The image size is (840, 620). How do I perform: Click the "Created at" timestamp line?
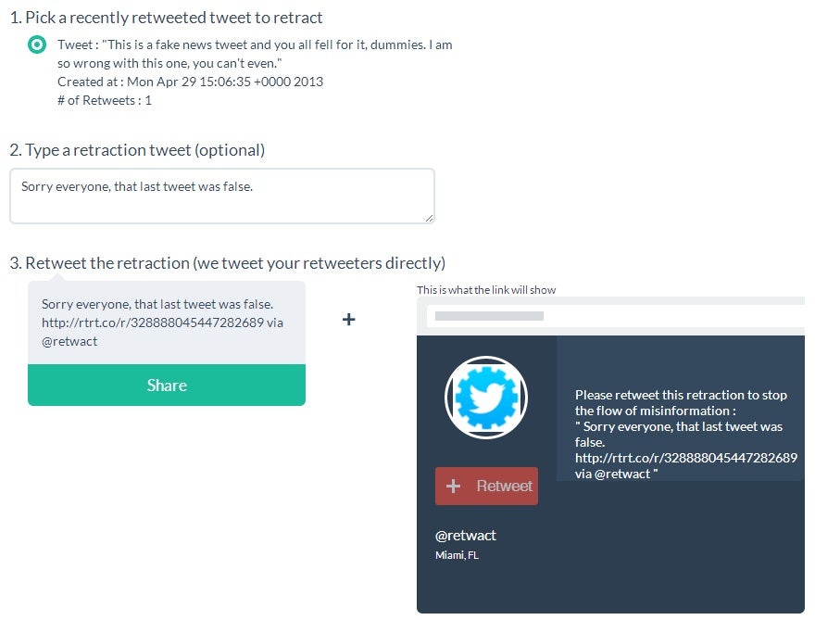click(x=190, y=82)
